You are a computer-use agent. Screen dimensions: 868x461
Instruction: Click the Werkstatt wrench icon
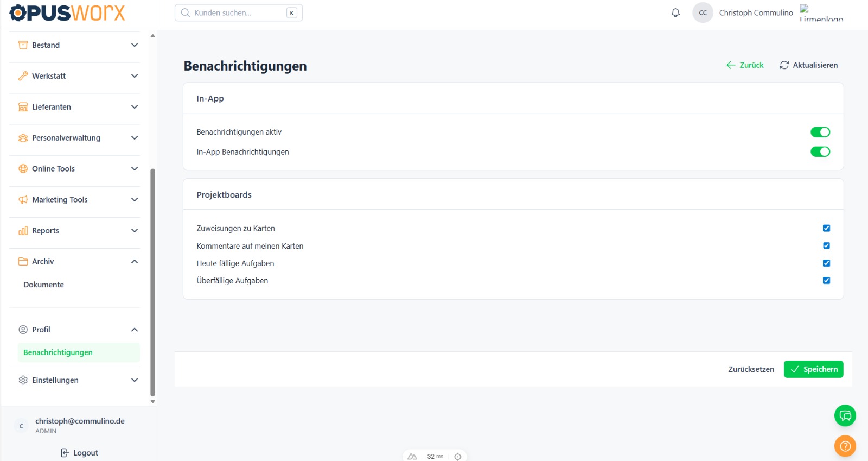pyautogui.click(x=23, y=76)
